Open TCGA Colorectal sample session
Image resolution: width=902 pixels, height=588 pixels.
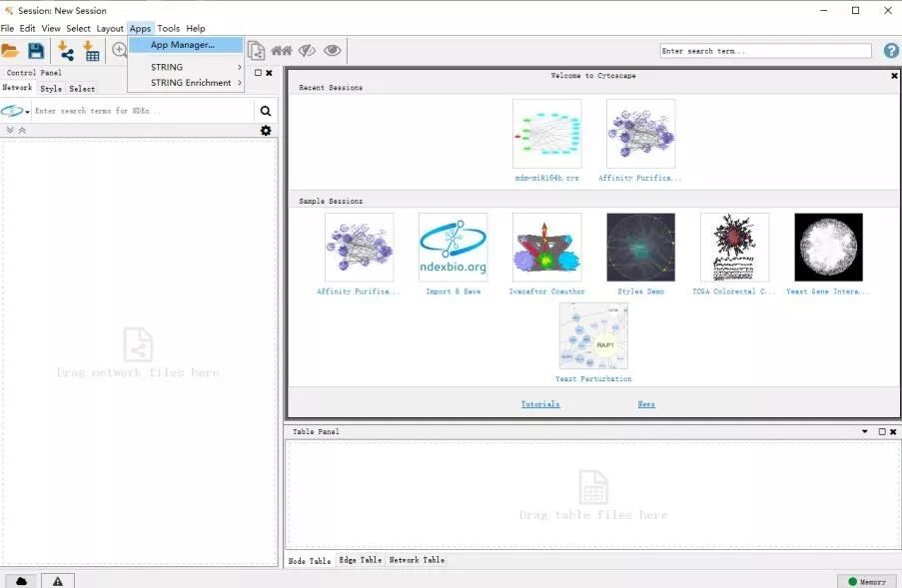click(x=734, y=248)
